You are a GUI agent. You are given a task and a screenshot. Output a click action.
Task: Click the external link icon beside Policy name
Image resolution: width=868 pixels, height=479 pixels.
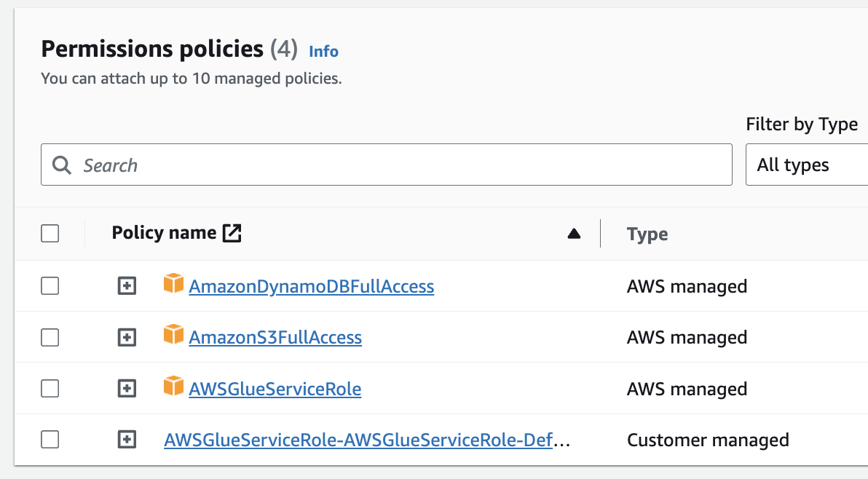232,231
